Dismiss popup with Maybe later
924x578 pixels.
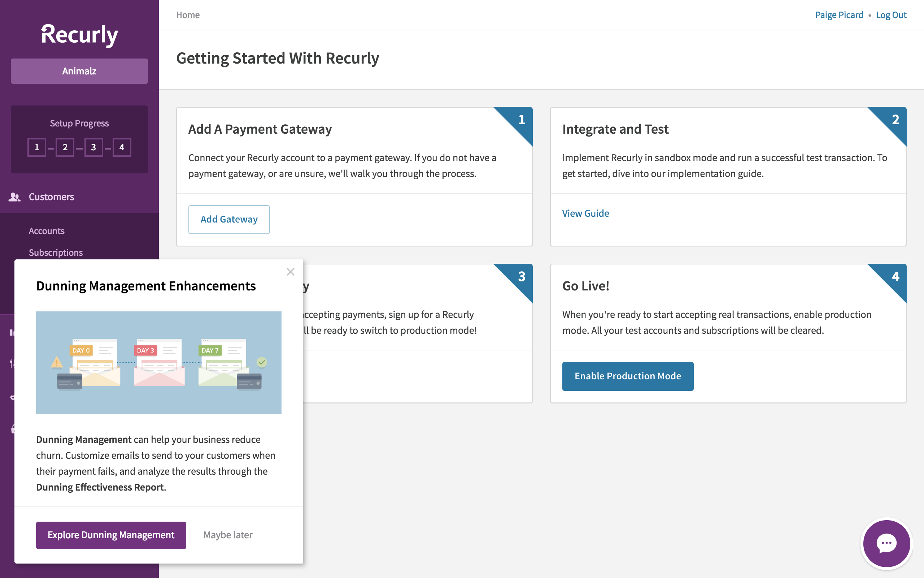pyautogui.click(x=228, y=535)
